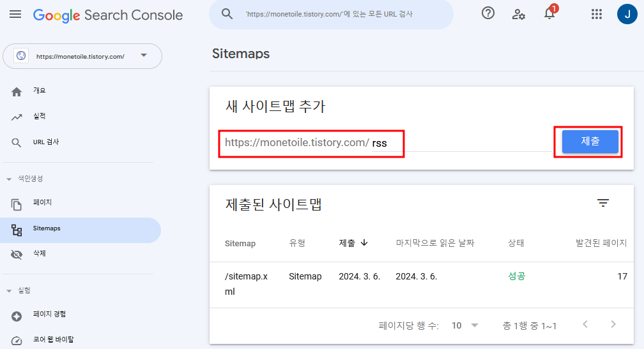Click the magnifier icon beside URL 검사
644x349 pixels.
17,143
